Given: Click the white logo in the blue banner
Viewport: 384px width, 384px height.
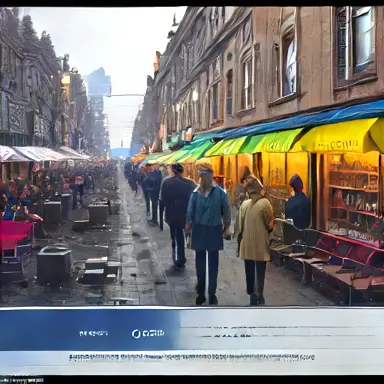Looking at the screenshot, I should click(148, 333).
